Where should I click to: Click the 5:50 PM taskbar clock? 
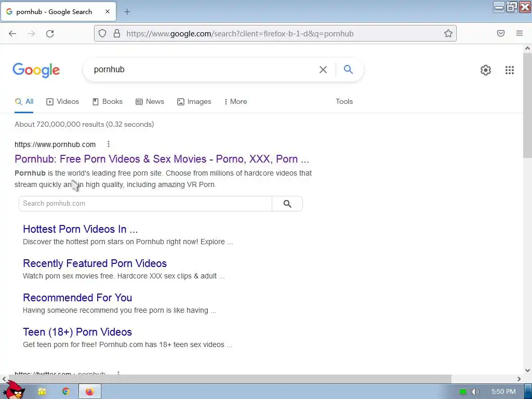[503, 392]
